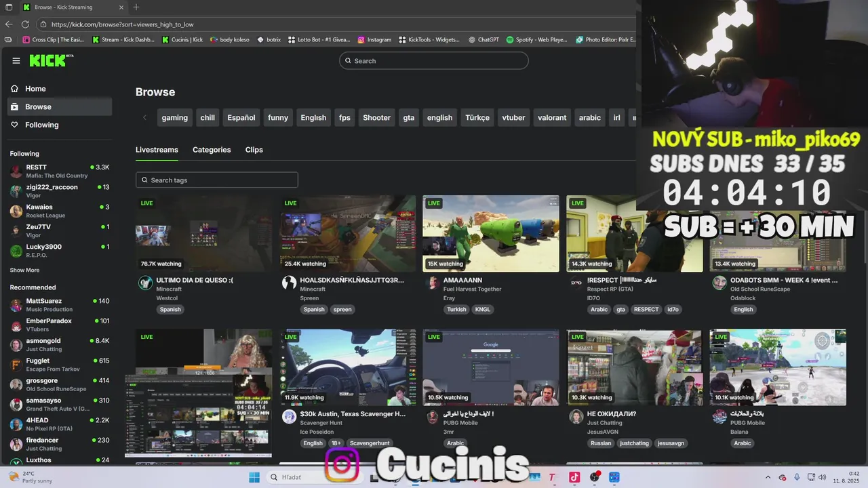
Task: Expand Show More under Following
Action: tap(24, 270)
